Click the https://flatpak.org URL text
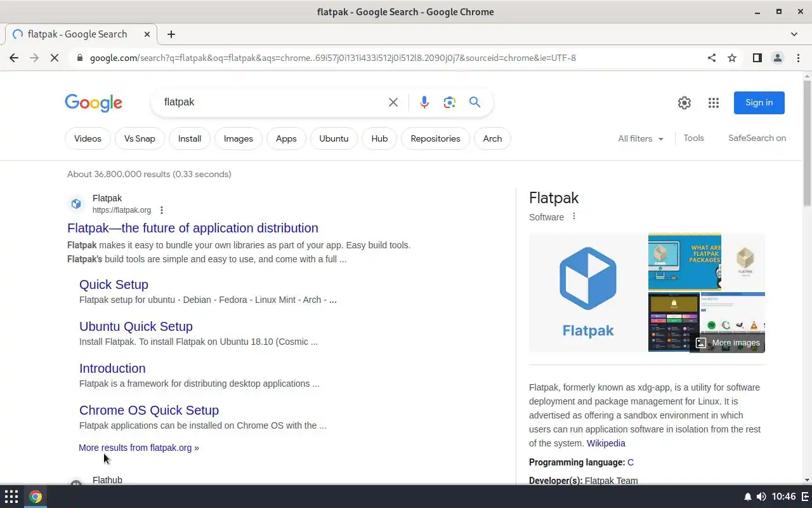The image size is (812, 508). pos(122,210)
